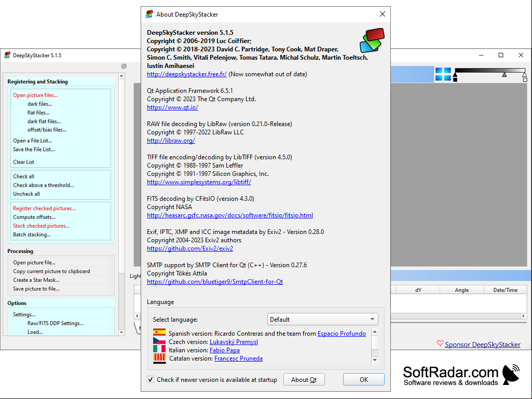Click the gray midtone triangle on gradient slider
Screen dimensions: 532x399
point(504,75)
